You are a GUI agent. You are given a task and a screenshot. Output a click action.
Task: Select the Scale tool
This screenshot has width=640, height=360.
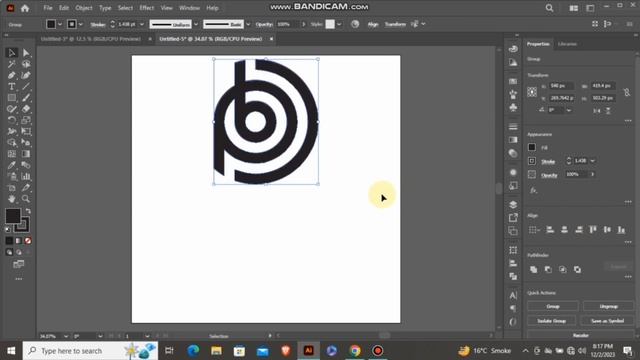26,120
